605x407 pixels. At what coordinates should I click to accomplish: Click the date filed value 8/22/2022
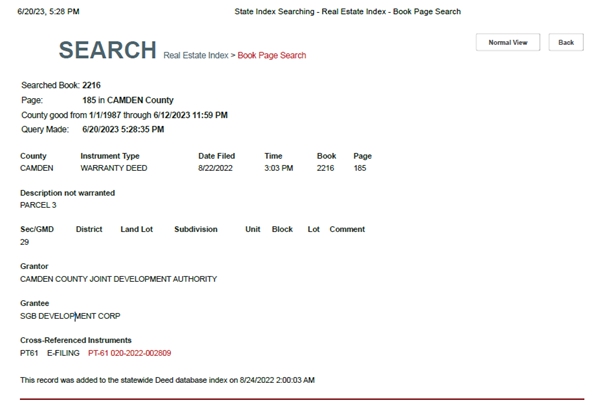pos(216,168)
